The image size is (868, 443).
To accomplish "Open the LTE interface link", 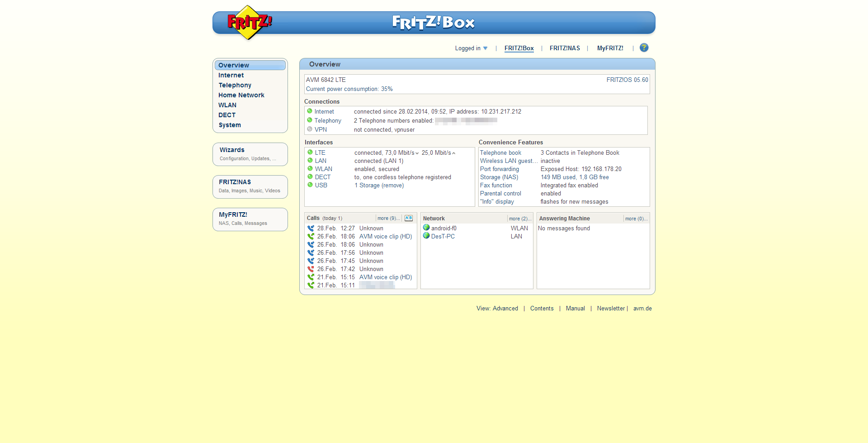I will 320,153.
